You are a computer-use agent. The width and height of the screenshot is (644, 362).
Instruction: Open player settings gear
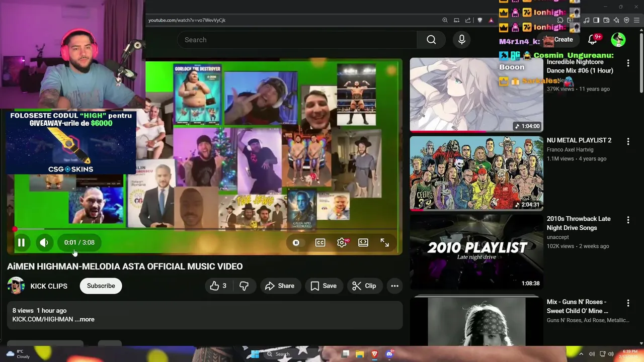(342, 243)
